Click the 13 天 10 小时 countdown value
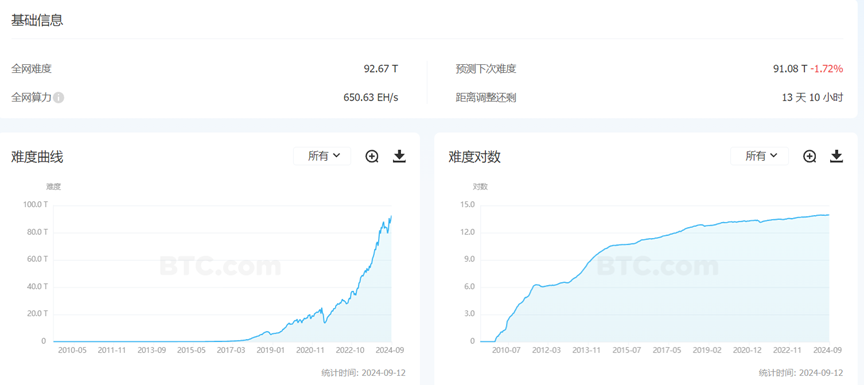The height and width of the screenshot is (385, 864). [813, 97]
